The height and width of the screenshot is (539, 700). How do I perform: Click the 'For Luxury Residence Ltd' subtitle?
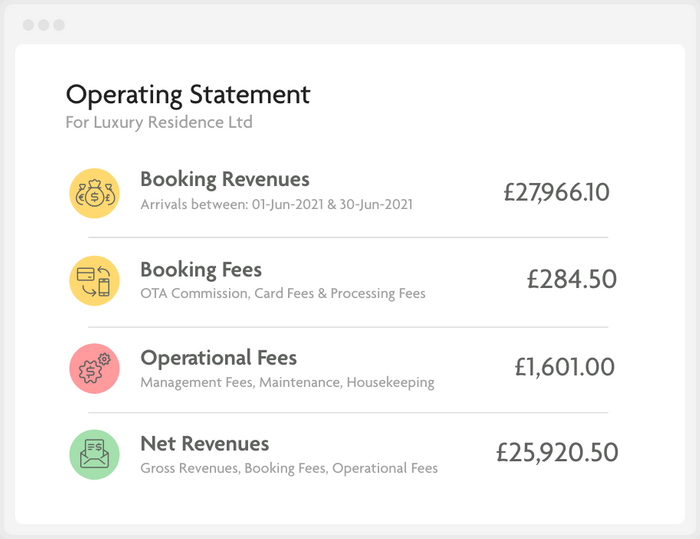point(159,123)
